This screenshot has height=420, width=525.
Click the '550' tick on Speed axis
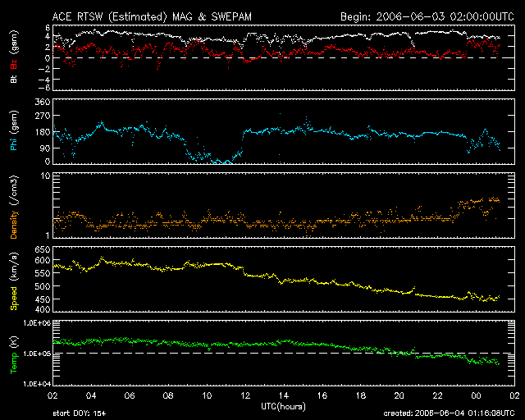pos(43,273)
